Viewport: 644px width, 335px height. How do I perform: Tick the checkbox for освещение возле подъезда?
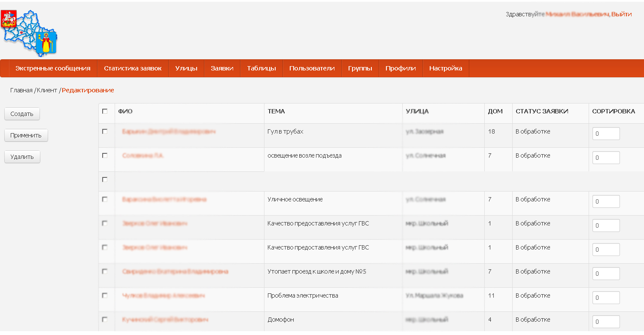[x=105, y=155]
